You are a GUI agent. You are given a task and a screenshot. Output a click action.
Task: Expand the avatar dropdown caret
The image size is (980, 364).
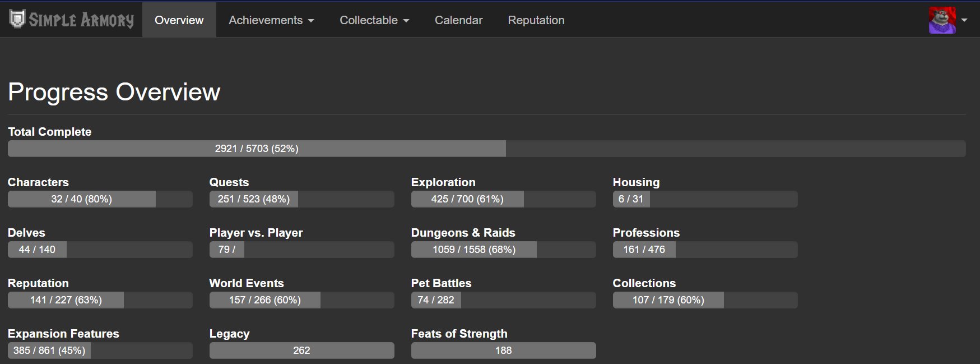tap(964, 20)
